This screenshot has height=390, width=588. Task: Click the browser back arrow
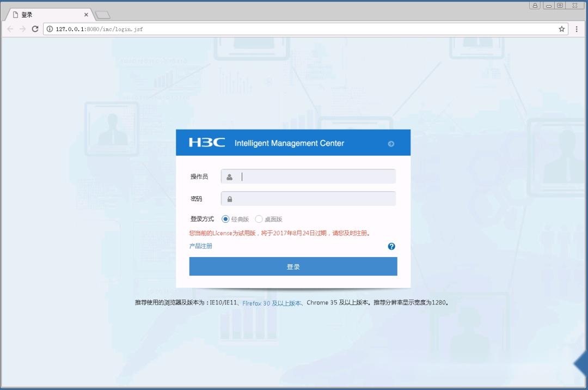pyautogui.click(x=10, y=29)
